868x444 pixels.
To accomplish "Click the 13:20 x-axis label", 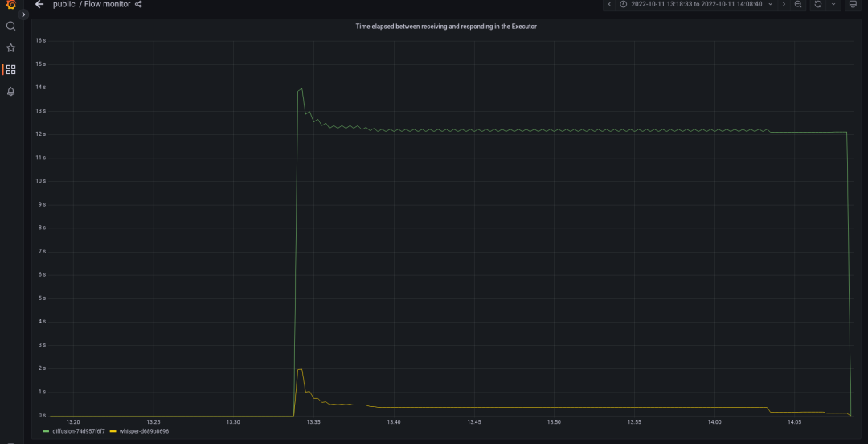I will point(73,421).
